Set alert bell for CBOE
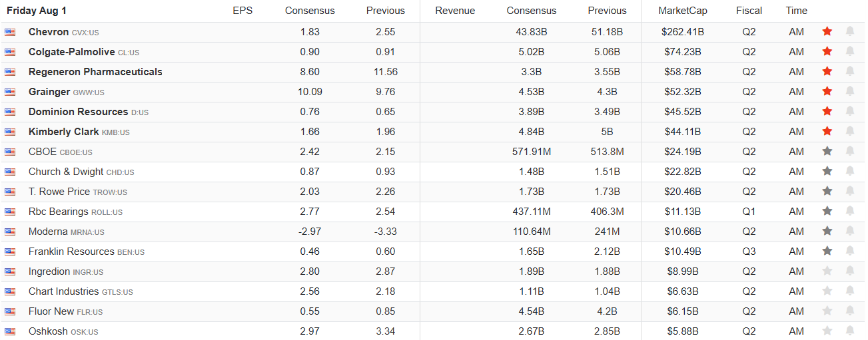The width and height of the screenshot is (868, 340). point(850,151)
